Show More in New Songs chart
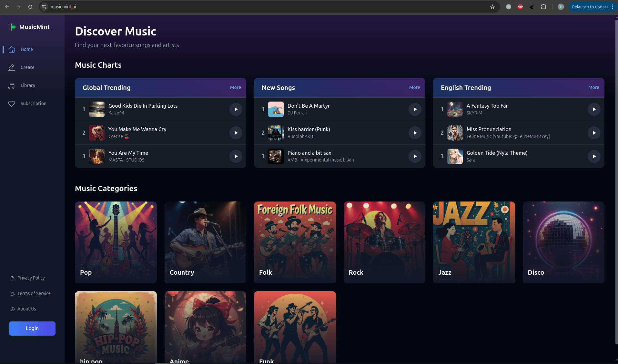The height and width of the screenshot is (364, 618). click(x=414, y=87)
